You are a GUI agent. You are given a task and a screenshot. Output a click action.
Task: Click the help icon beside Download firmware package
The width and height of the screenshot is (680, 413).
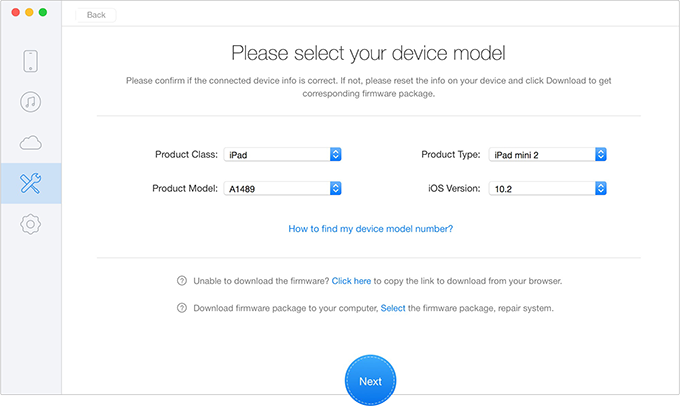(x=182, y=308)
